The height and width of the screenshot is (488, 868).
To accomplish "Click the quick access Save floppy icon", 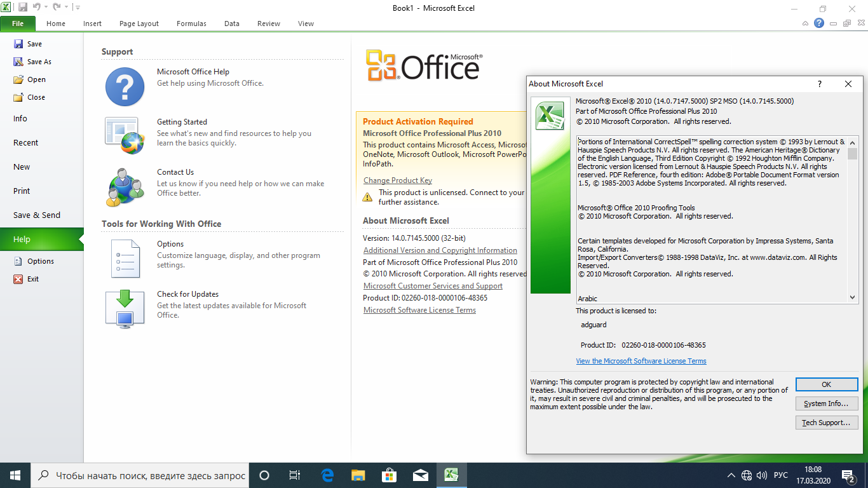I will [23, 8].
